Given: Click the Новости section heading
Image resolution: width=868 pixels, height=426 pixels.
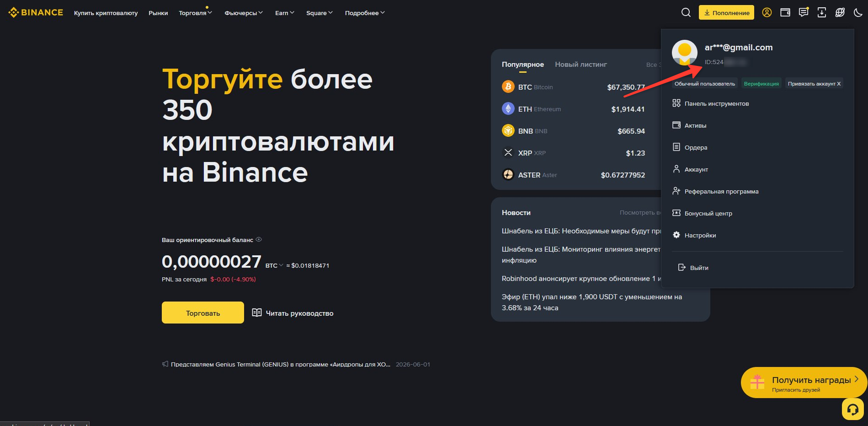Looking at the screenshot, I should click(x=516, y=212).
